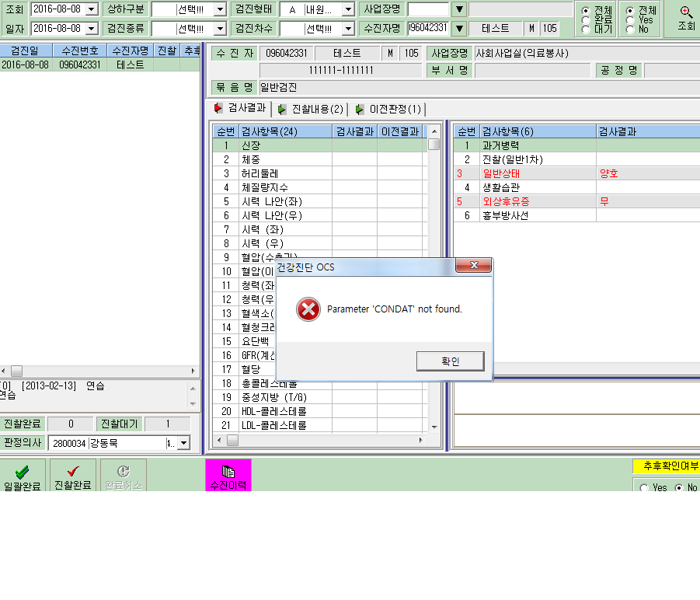Click the 확인 button in error dialog
This screenshot has height=600, width=700.
pyautogui.click(x=450, y=361)
